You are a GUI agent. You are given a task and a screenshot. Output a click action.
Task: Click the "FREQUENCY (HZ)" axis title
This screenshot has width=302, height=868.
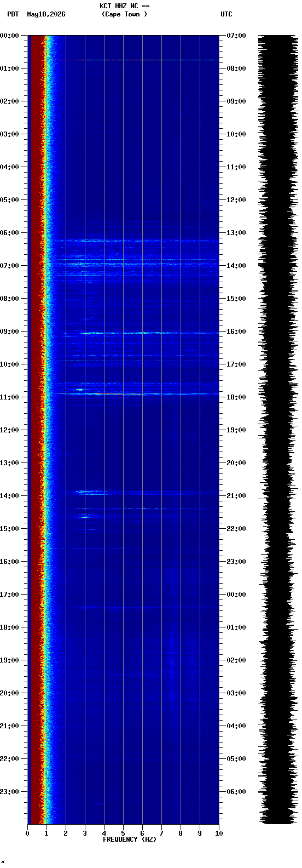pos(130,840)
